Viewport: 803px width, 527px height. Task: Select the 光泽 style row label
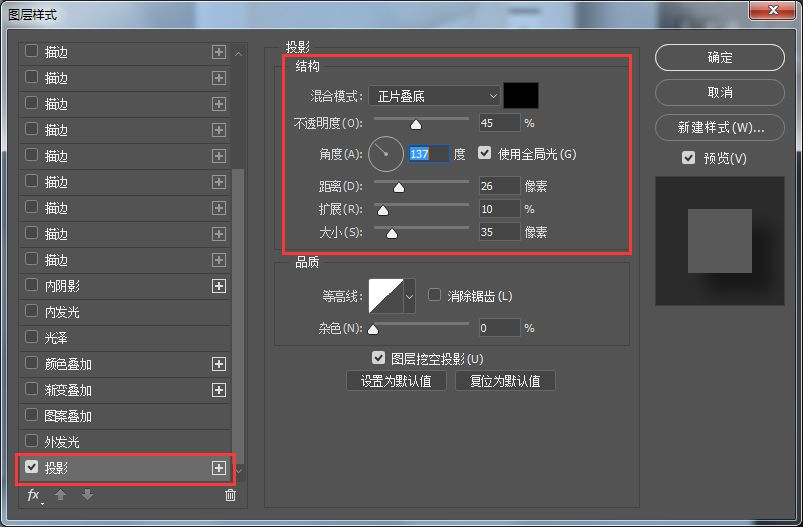(56, 338)
